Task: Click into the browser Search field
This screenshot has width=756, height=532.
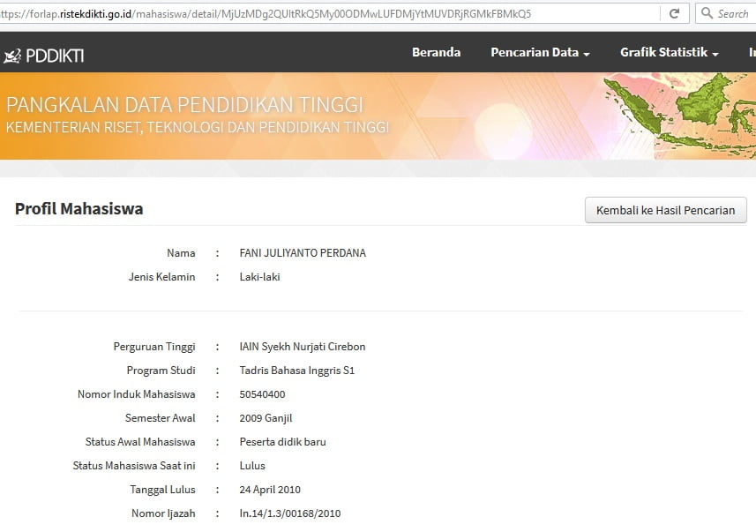Action: [732, 14]
